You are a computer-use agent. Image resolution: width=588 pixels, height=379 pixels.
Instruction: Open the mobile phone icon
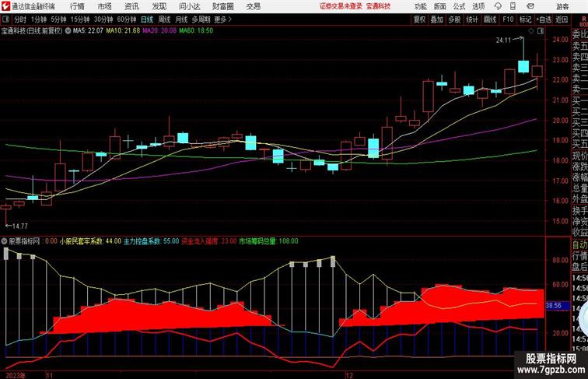pyautogui.click(x=513, y=6)
